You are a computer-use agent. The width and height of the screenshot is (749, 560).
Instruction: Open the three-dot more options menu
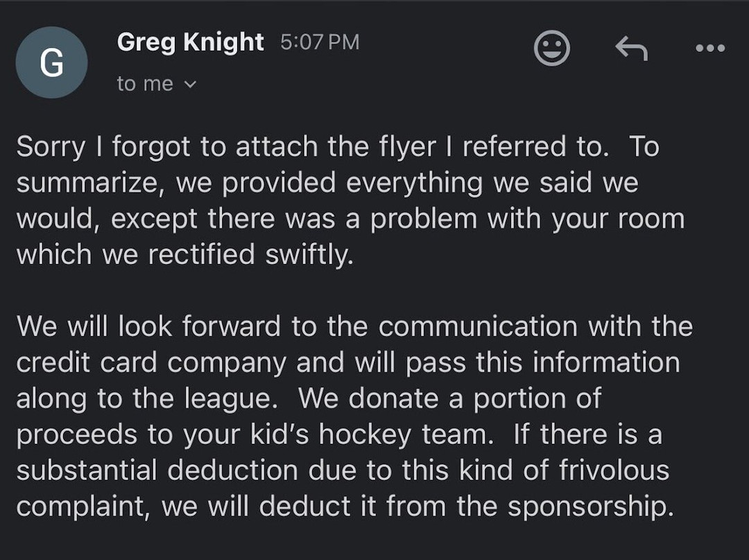click(710, 49)
